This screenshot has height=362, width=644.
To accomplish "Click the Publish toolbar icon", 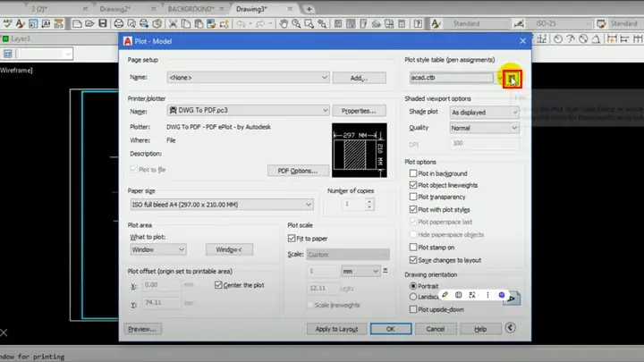I will coord(144,24).
